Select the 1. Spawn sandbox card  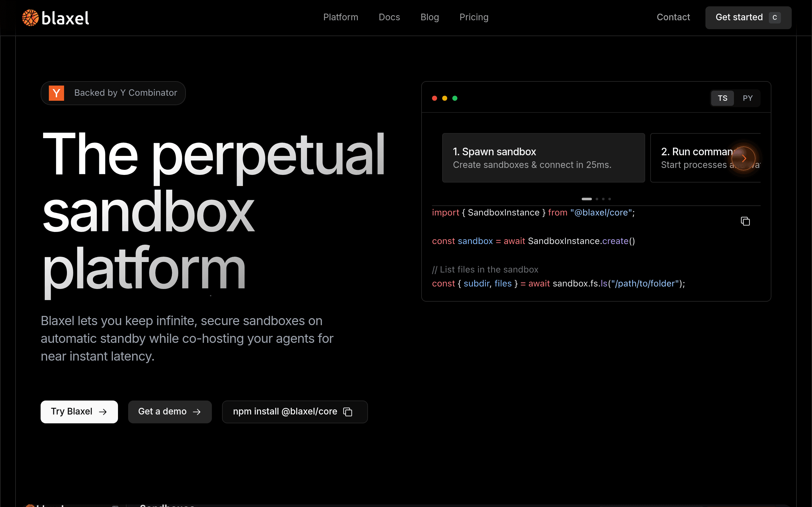(x=544, y=158)
